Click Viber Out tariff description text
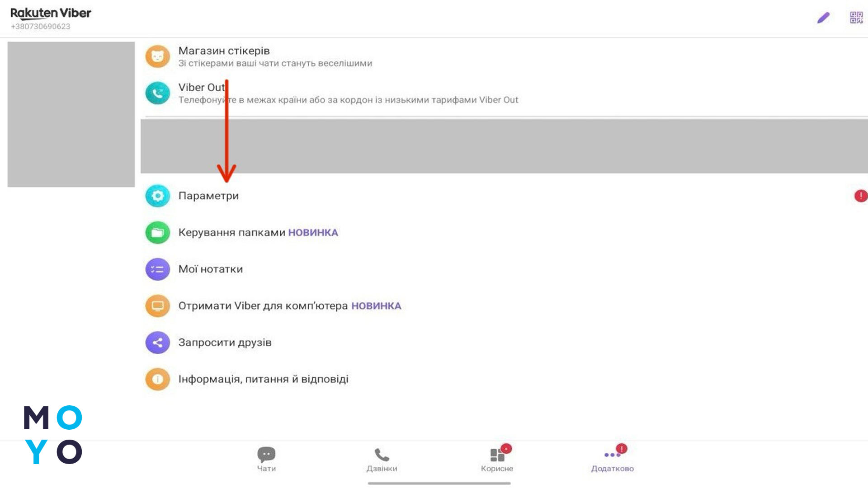Viewport: 868px width, 488px height. tap(348, 100)
